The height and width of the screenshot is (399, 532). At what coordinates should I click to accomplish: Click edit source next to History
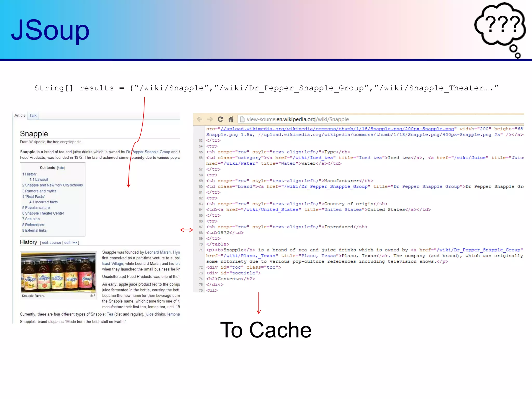(x=51, y=243)
